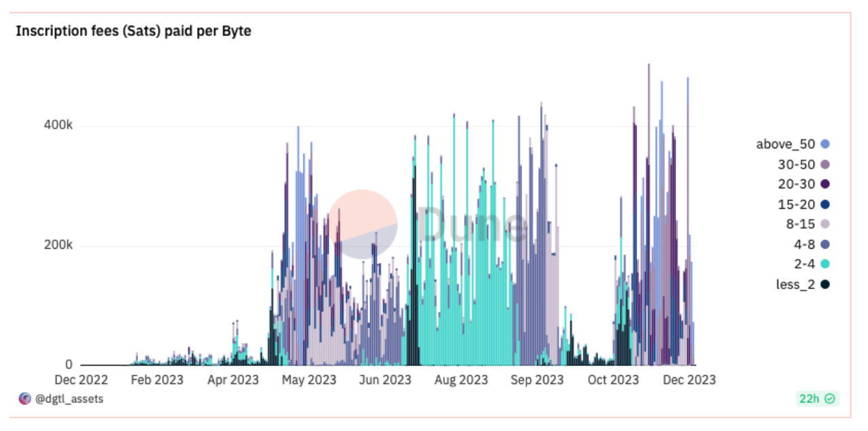Select the May 2023 x-axis label
The height and width of the screenshot is (431, 868).
tap(310, 380)
